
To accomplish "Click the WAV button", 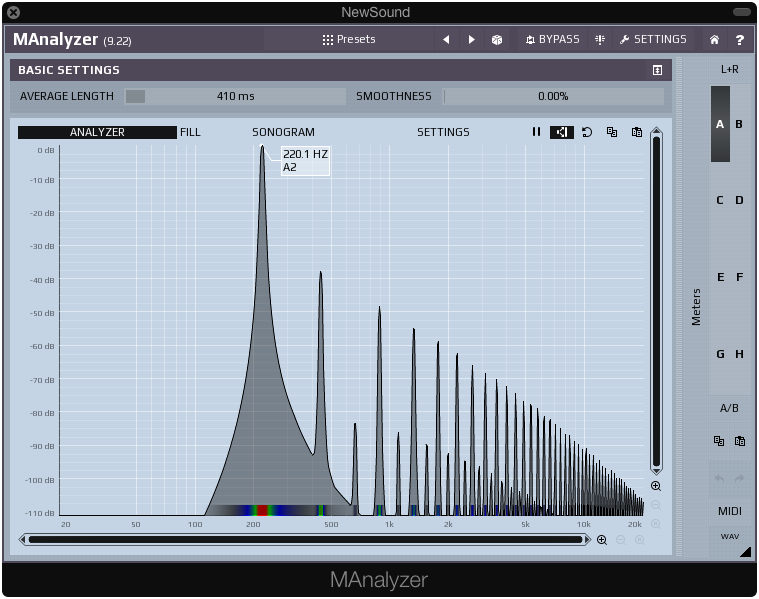I will pyautogui.click(x=729, y=537).
